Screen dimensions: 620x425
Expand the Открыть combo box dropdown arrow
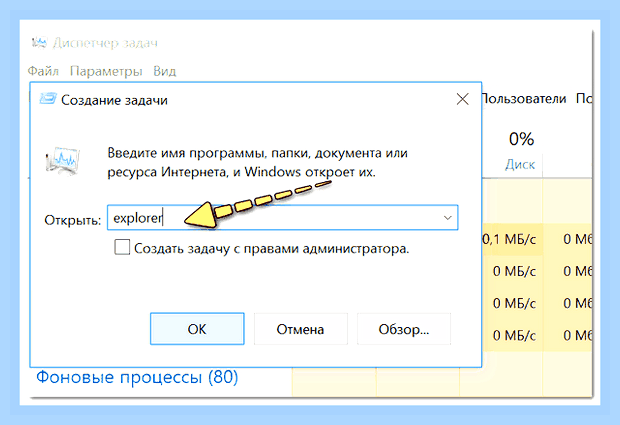[x=448, y=217]
